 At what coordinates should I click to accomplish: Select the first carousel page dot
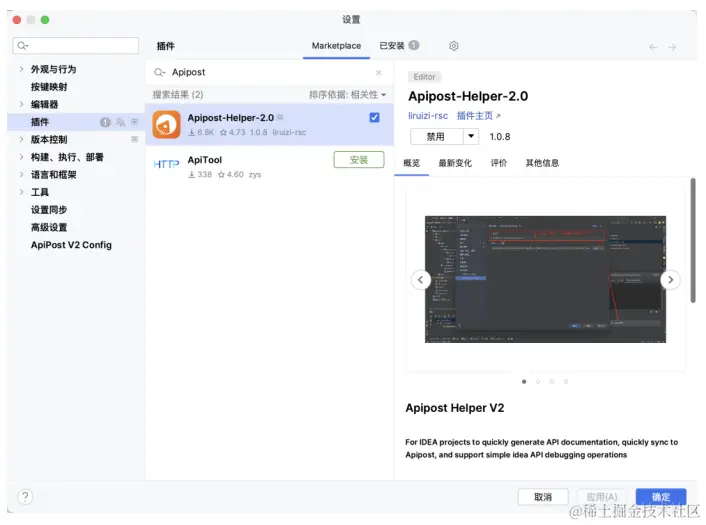point(524,381)
